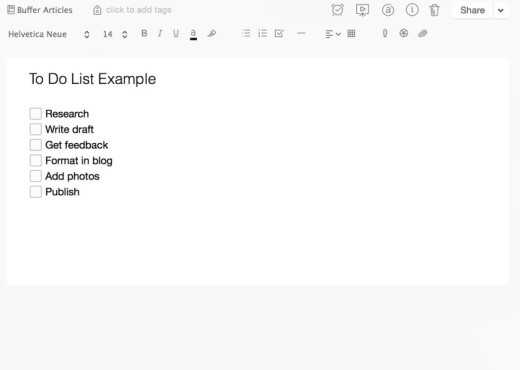Attach a file using the paperclip icon
This screenshot has height=370, width=520.
click(x=422, y=33)
